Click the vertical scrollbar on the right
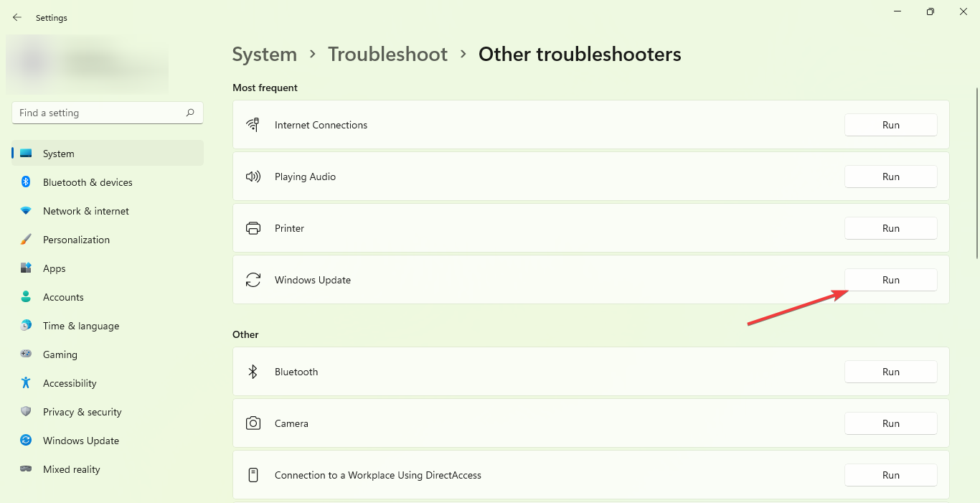Screen dimensions: 980x503 coord(976,172)
